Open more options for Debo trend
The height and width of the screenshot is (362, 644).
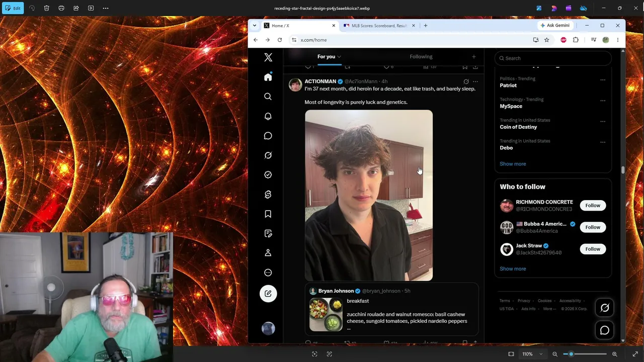click(x=603, y=142)
